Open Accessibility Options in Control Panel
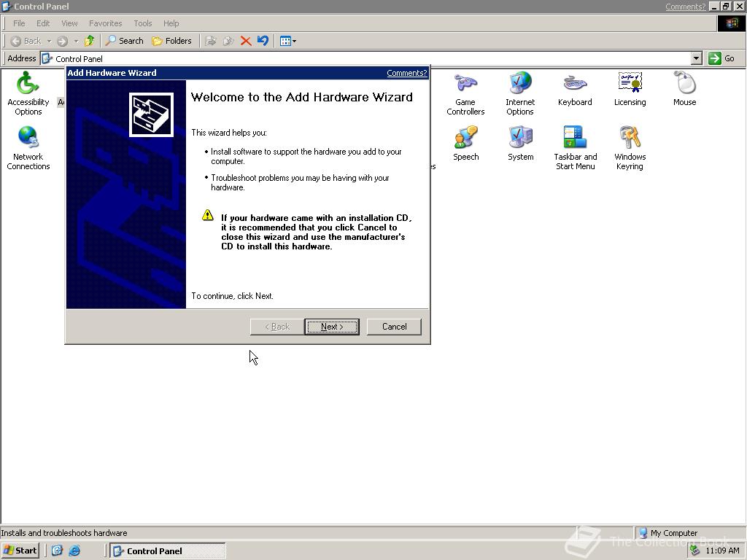The height and width of the screenshot is (560, 747). click(28, 93)
